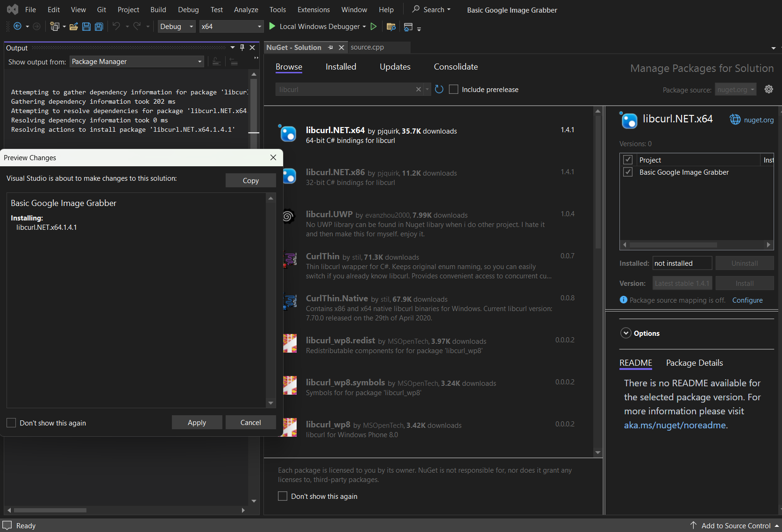The image size is (782, 532).
Task: Click the project list horizontal scrollbar
Action: coord(673,245)
